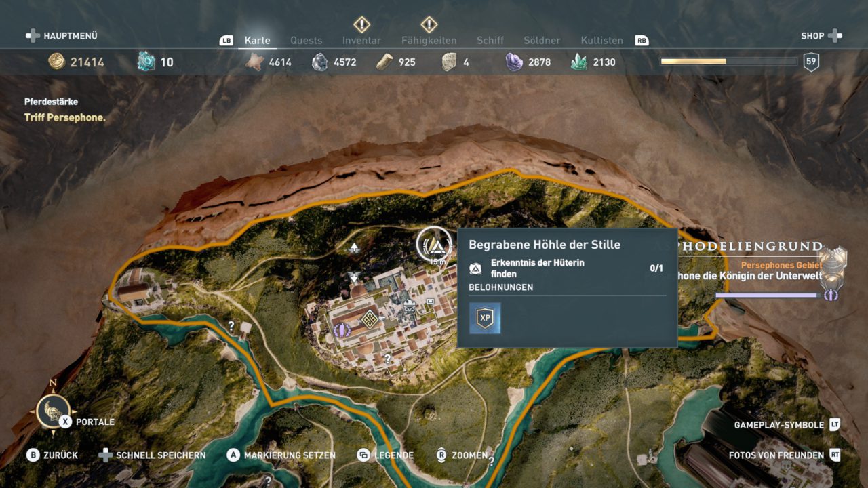Click the western farmhouse on the map
The height and width of the screenshot is (488, 868).
[134, 291]
